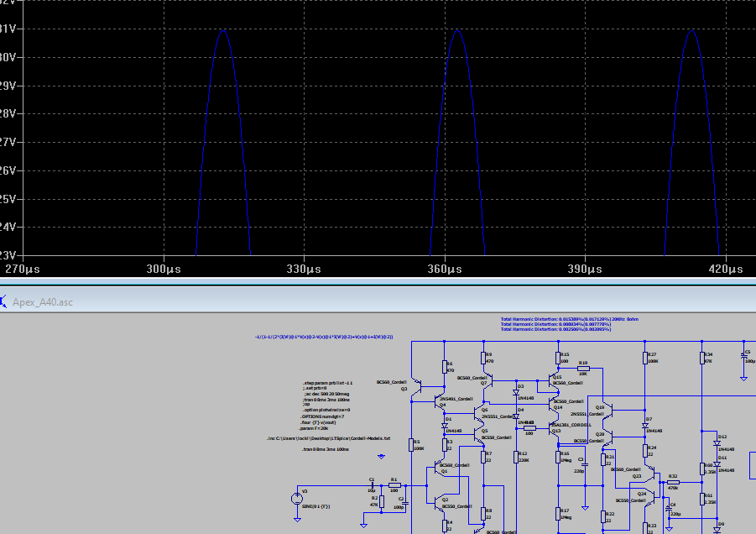
Task: Click the 390µs time axis label
Action: pyautogui.click(x=585, y=269)
